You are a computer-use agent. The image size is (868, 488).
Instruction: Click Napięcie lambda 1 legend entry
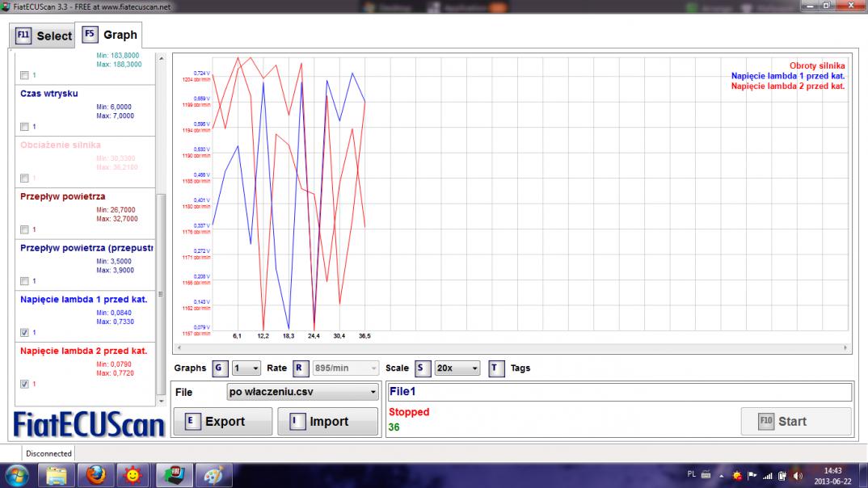coord(788,76)
